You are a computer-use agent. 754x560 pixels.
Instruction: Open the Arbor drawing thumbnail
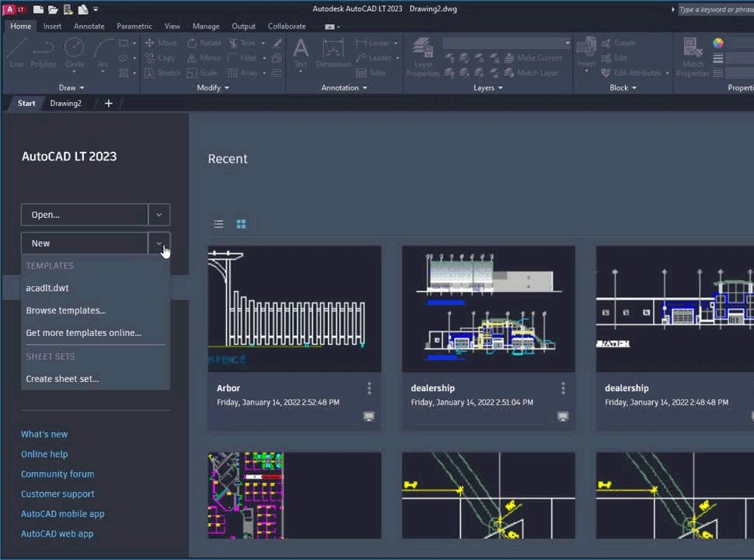pos(294,308)
